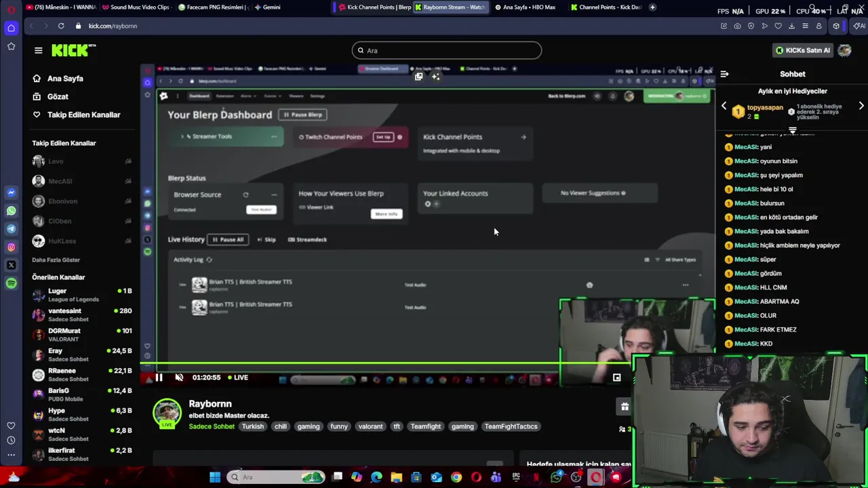Image resolution: width=868 pixels, height=488 pixels.
Task: Open Telegram in the Opera sidebar
Action: pos(11,229)
